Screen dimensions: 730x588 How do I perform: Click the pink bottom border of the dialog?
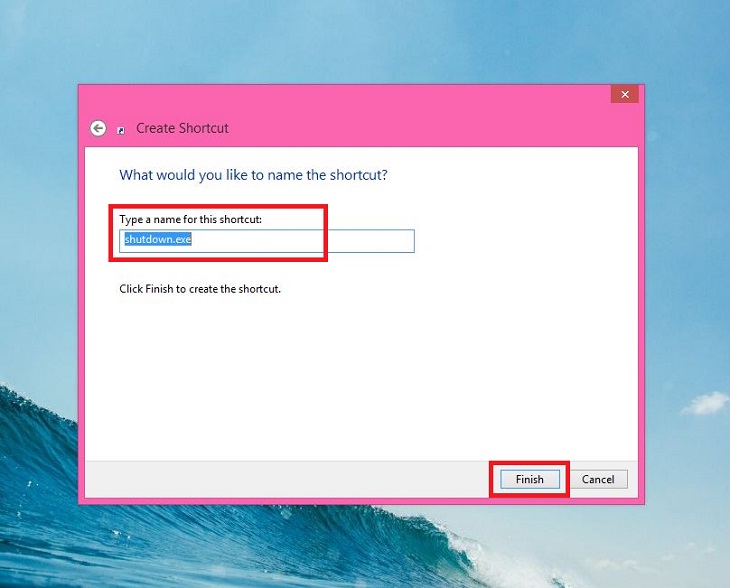pos(361,501)
